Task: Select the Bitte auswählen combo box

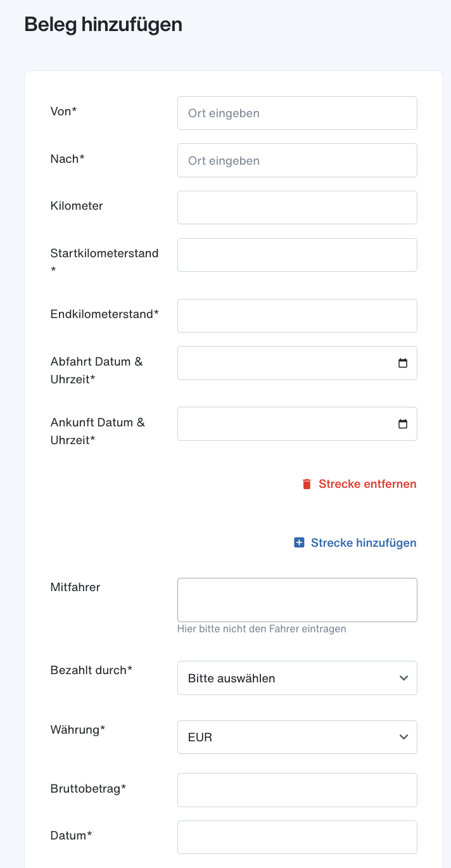Action: 297,678
